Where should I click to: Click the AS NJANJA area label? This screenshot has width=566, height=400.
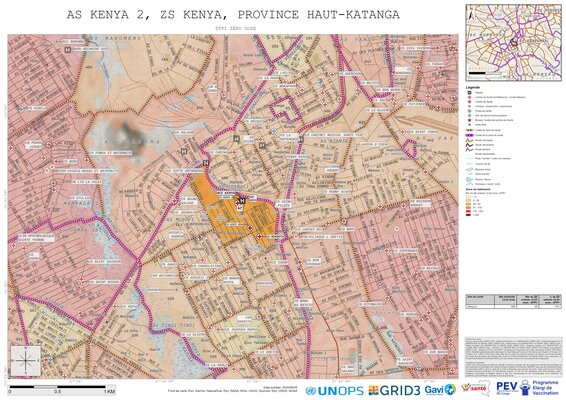pos(334,141)
